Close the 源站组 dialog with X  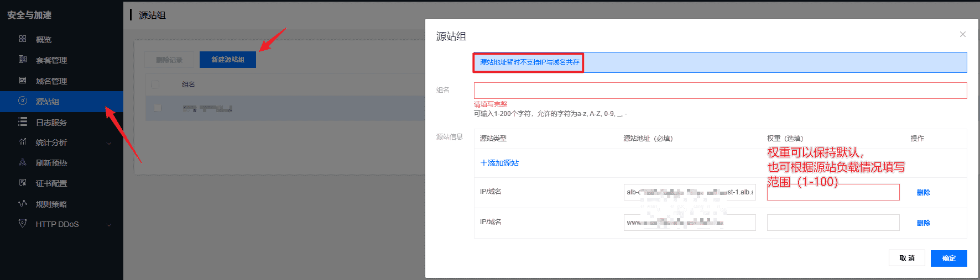pos(963,34)
